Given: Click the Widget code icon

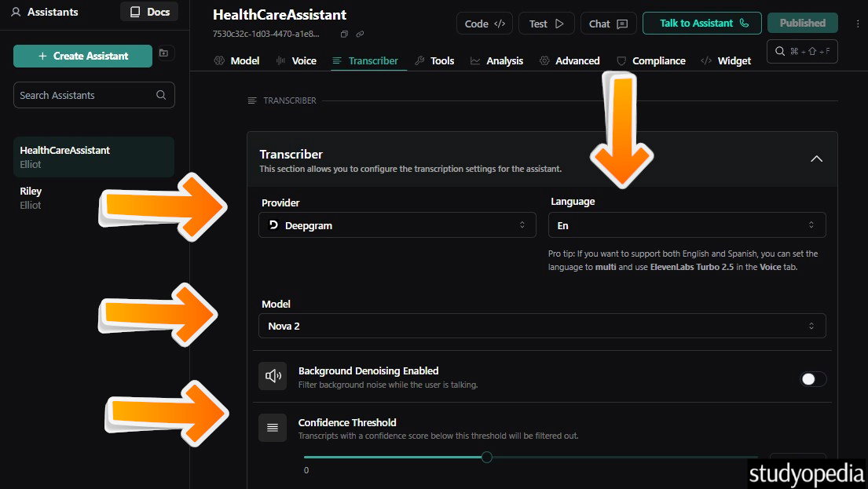Looking at the screenshot, I should pyautogui.click(x=705, y=60).
